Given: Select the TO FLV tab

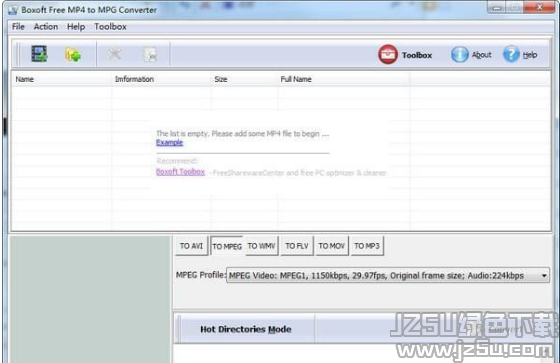Looking at the screenshot, I should coord(297,246).
